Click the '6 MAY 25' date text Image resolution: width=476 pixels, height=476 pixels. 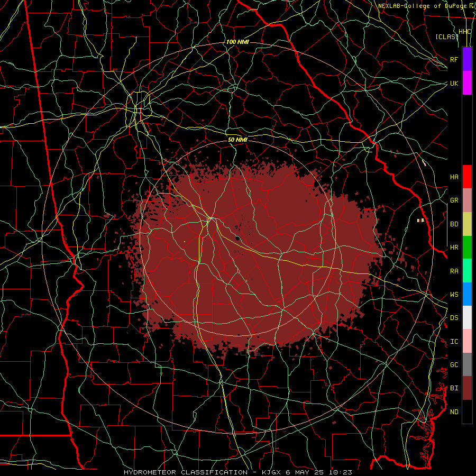304,472
